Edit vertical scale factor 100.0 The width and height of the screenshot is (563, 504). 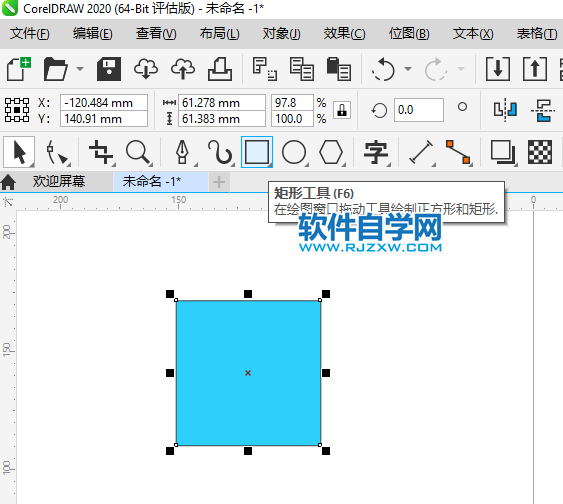292,119
